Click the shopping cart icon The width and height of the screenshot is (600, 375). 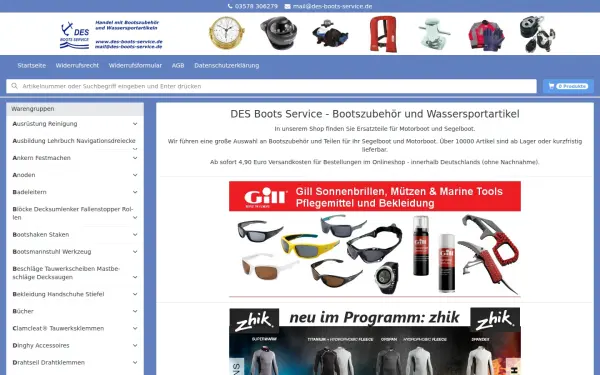click(x=551, y=86)
